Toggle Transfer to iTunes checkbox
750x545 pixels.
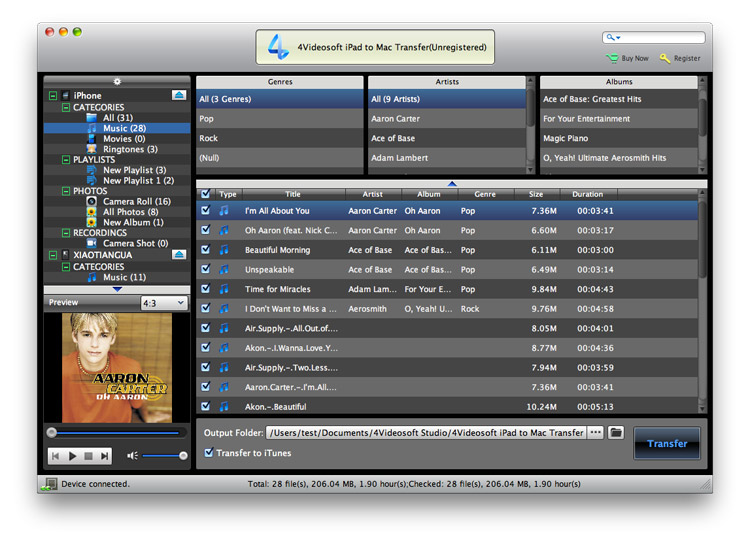point(209,452)
